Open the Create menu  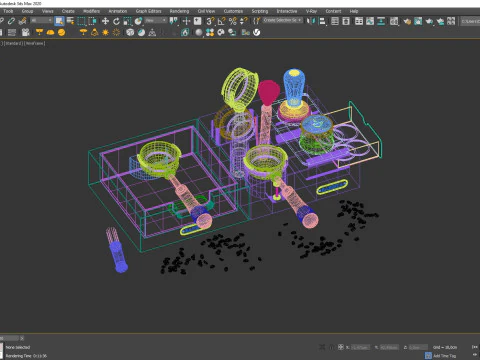(x=68, y=11)
